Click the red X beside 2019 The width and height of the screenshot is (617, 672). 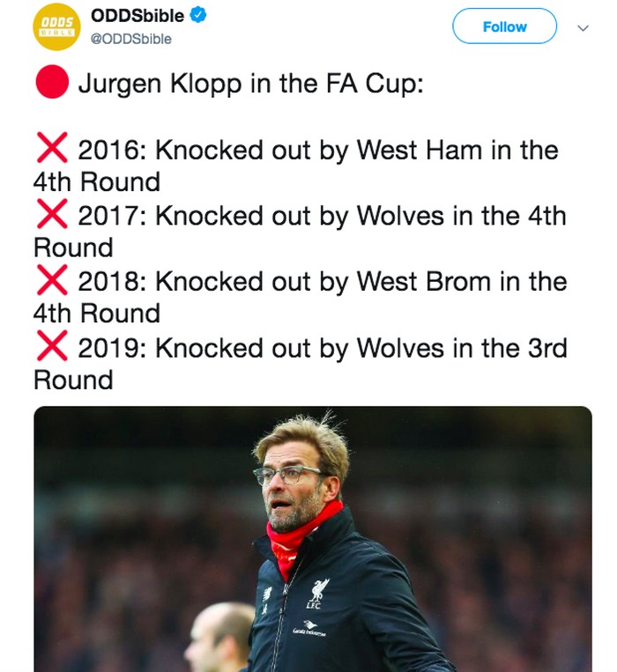click(x=51, y=348)
